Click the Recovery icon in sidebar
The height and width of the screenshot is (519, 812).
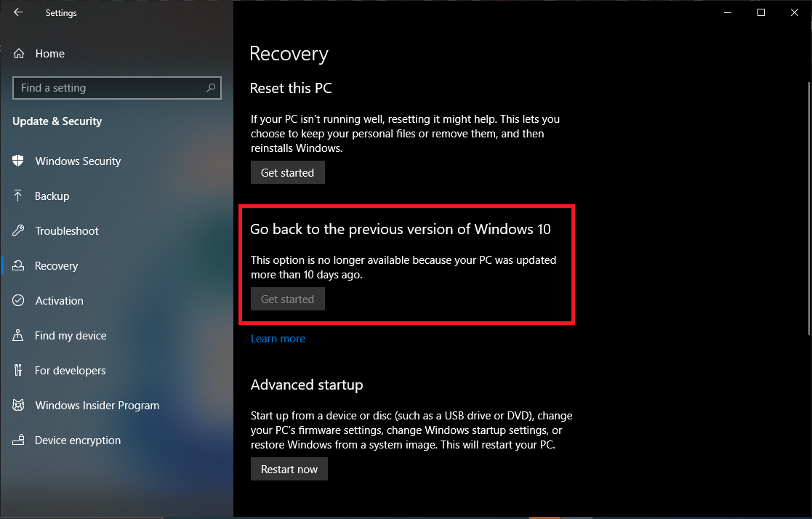tap(18, 265)
